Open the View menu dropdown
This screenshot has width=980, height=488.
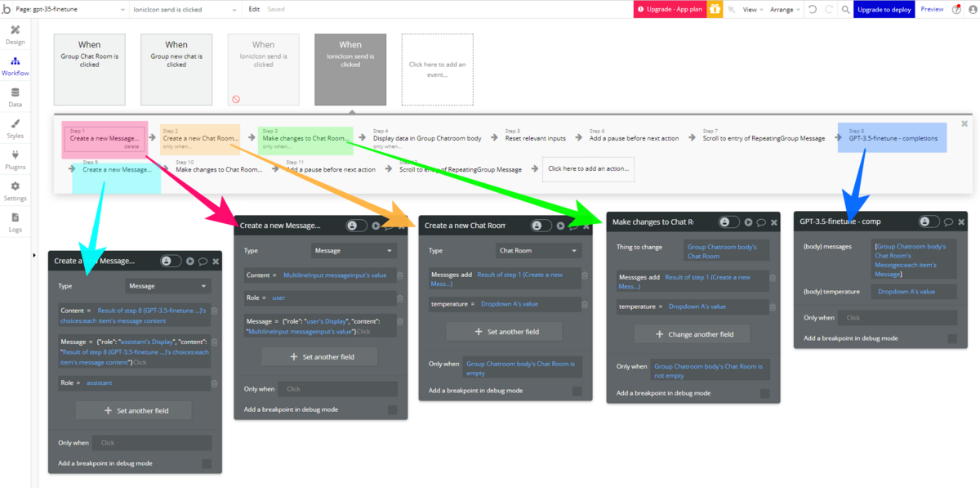click(x=752, y=9)
